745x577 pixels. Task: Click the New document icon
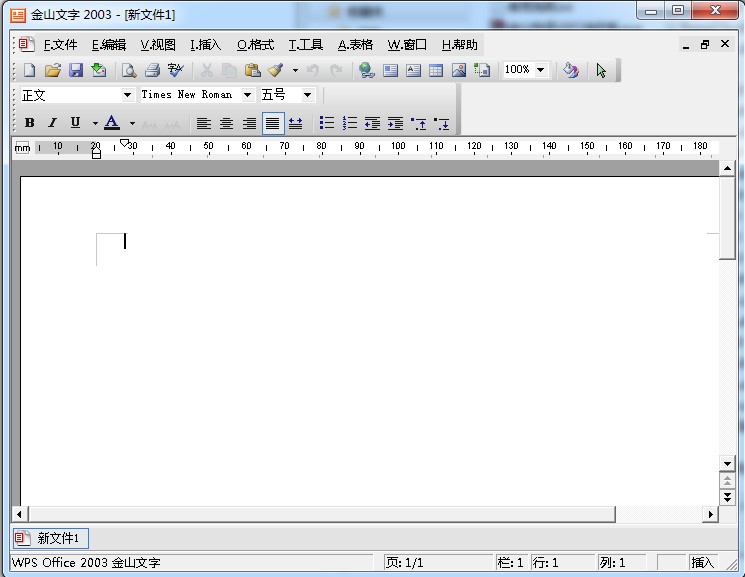coord(29,70)
